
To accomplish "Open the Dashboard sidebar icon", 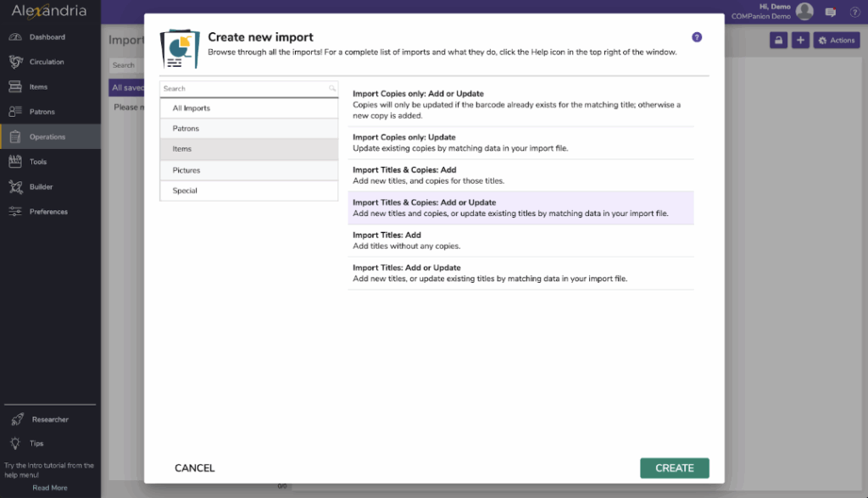I will tap(15, 37).
